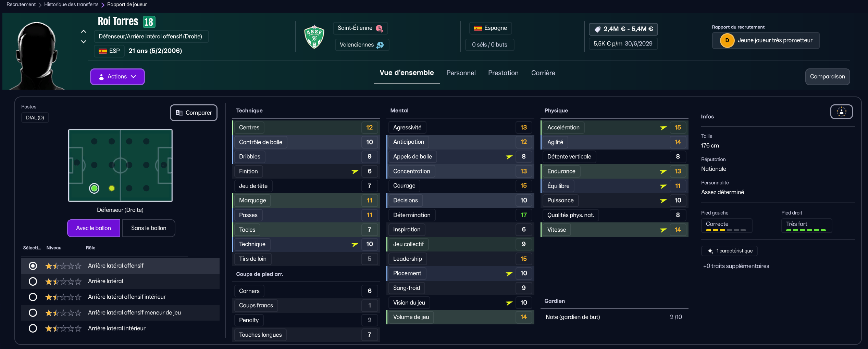Switch to the Personnel tab
Screen dimensions: 868x349
point(461,73)
